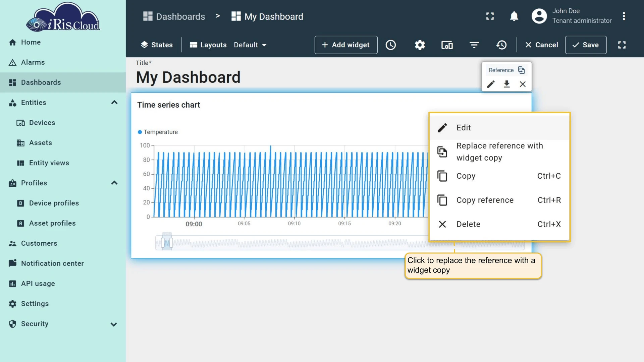The width and height of the screenshot is (644, 362).
Task: Click the Reference badge on widget
Action: point(506,70)
